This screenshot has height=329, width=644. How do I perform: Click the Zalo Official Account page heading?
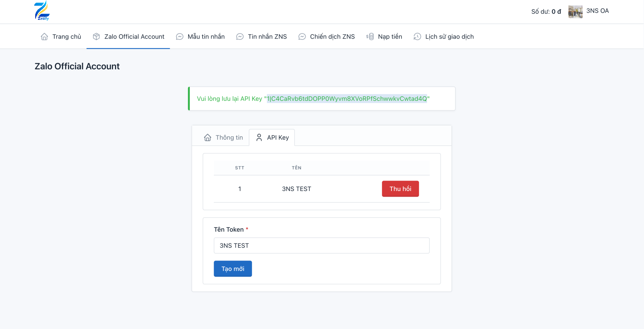(x=77, y=66)
